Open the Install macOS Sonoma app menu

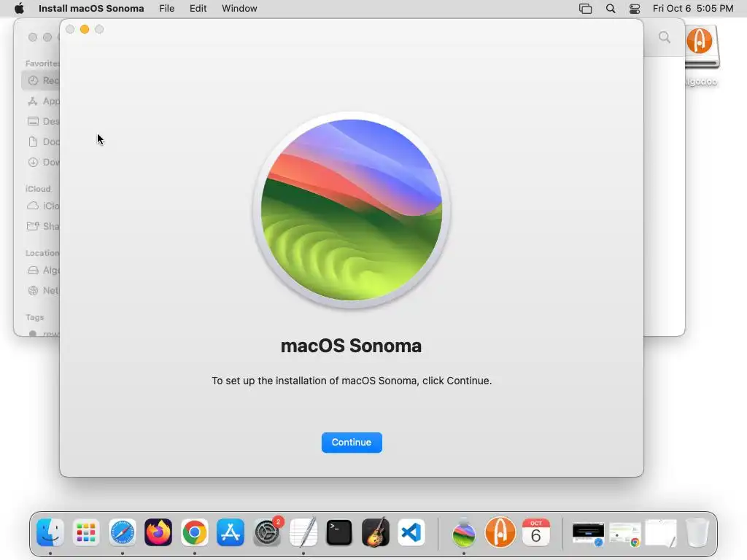click(x=91, y=9)
